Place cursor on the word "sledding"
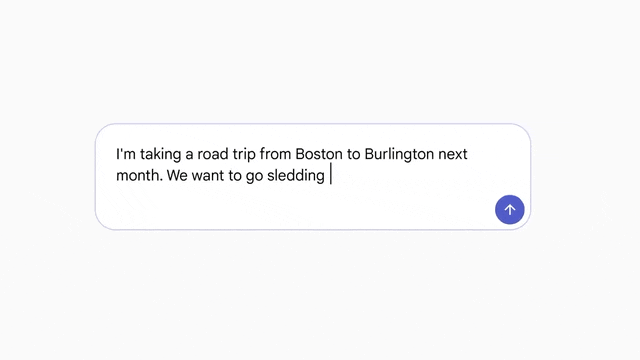 pos(296,176)
